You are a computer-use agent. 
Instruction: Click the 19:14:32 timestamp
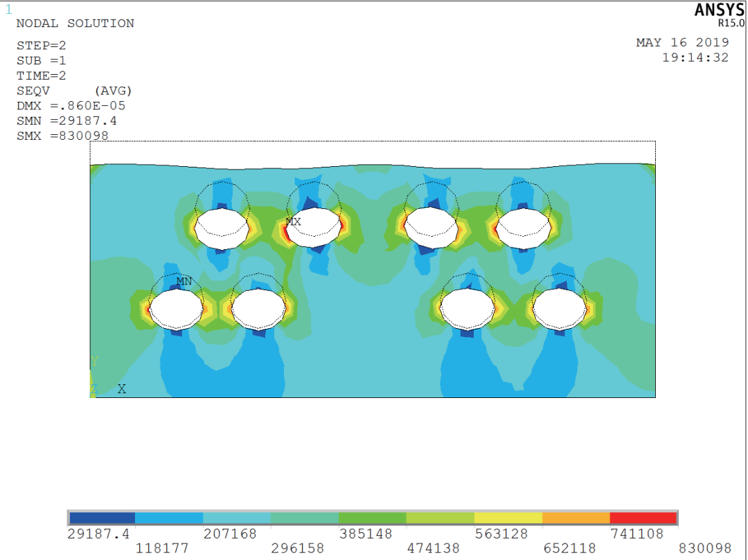coord(695,57)
